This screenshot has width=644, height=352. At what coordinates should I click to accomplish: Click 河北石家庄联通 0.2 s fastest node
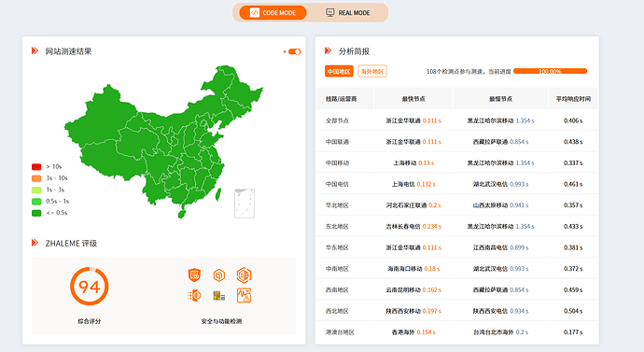(413, 205)
